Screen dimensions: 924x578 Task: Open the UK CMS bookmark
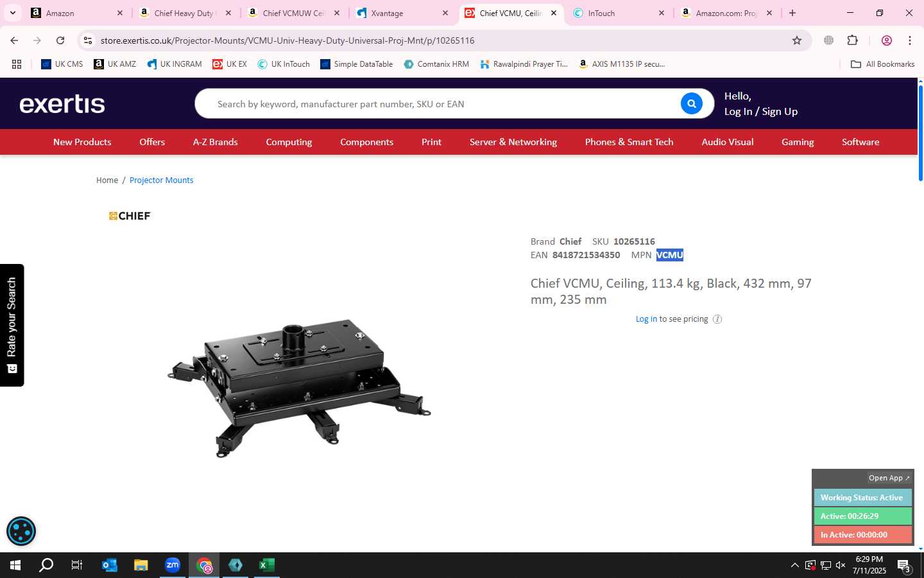click(x=62, y=64)
